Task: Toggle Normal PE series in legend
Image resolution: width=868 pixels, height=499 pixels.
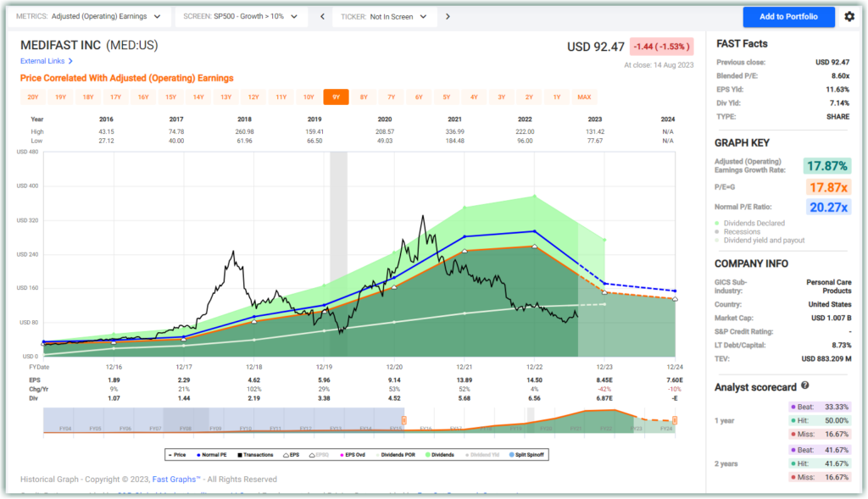Action: point(211,455)
